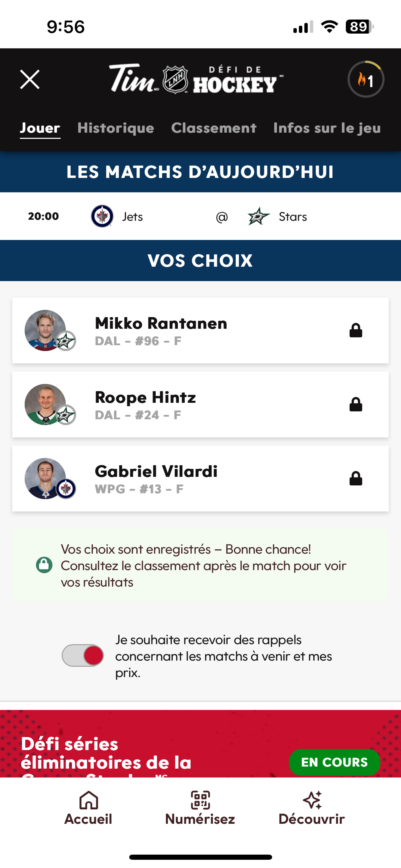The width and height of the screenshot is (401, 868).
Task: Select the Jouer tab
Action: (40, 128)
